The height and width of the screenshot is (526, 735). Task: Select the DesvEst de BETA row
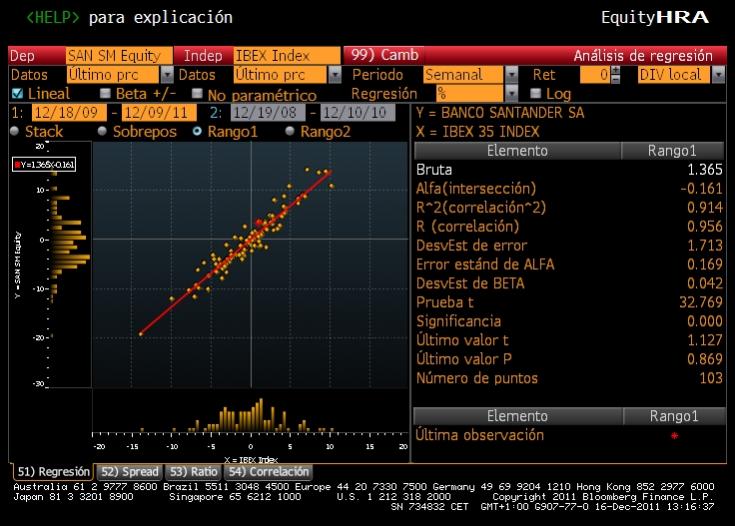(569, 283)
